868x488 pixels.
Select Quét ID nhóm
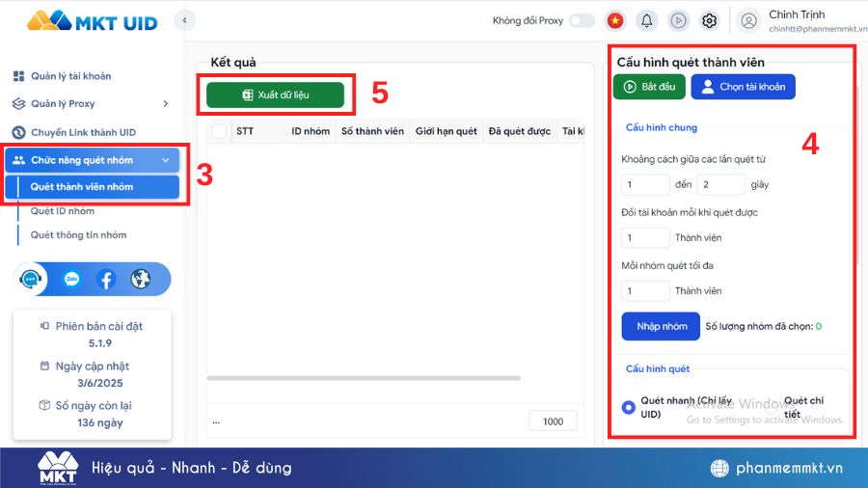[62, 211]
